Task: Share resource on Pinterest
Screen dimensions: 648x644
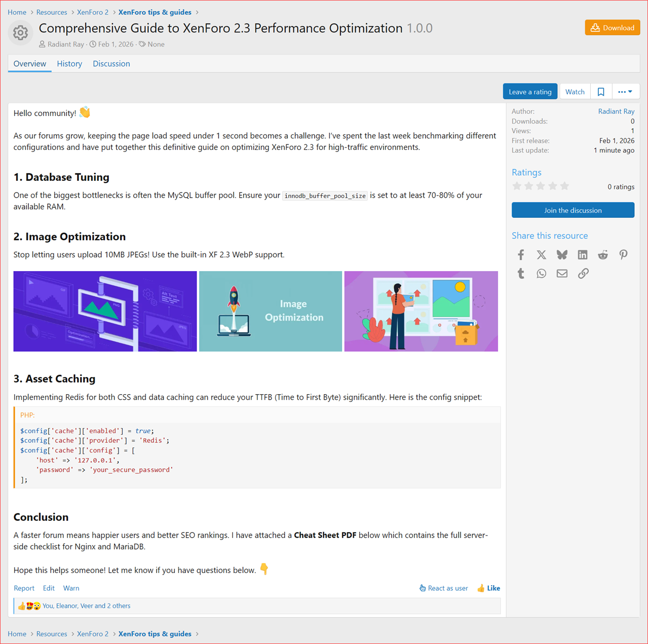Action: pos(623,255)
